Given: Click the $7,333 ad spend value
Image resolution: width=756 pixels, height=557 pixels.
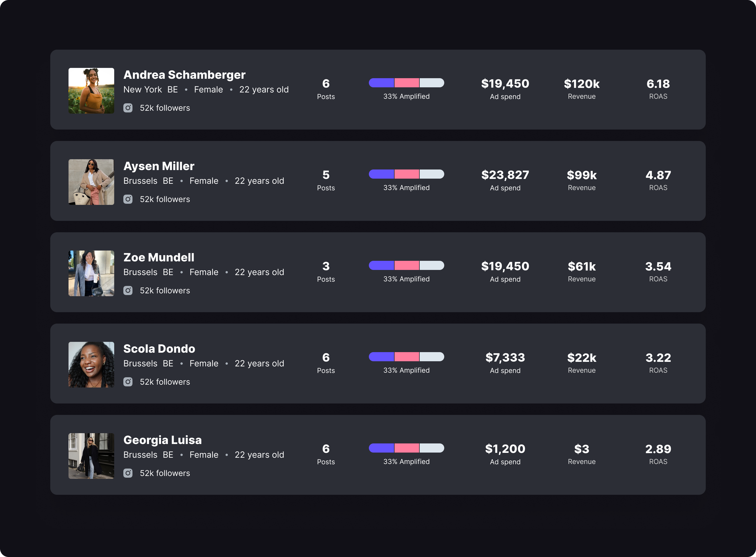Looking at the screenshot, I should 505,358.
